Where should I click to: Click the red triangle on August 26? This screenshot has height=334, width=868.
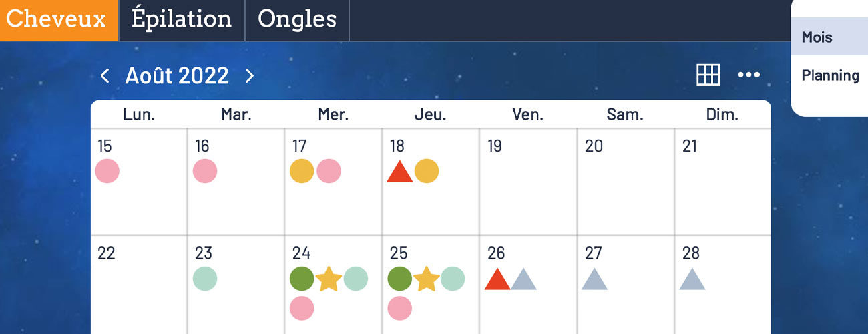coord(497,279)
